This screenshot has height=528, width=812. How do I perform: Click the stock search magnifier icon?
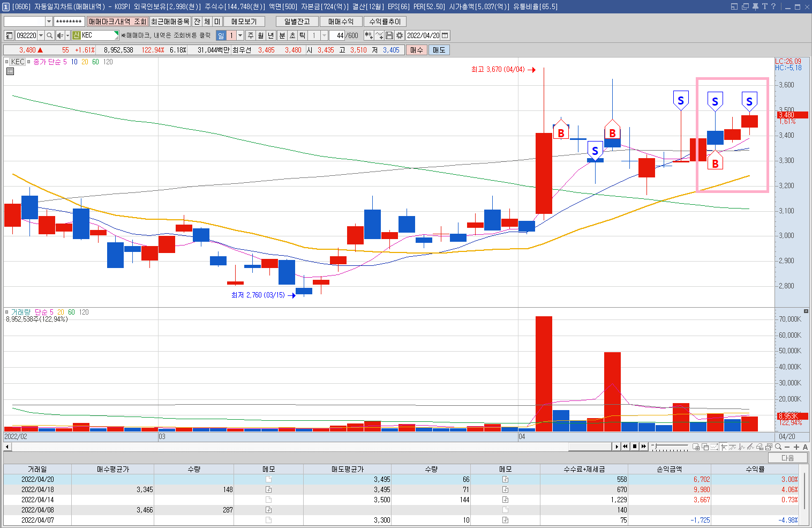(50, 35)
